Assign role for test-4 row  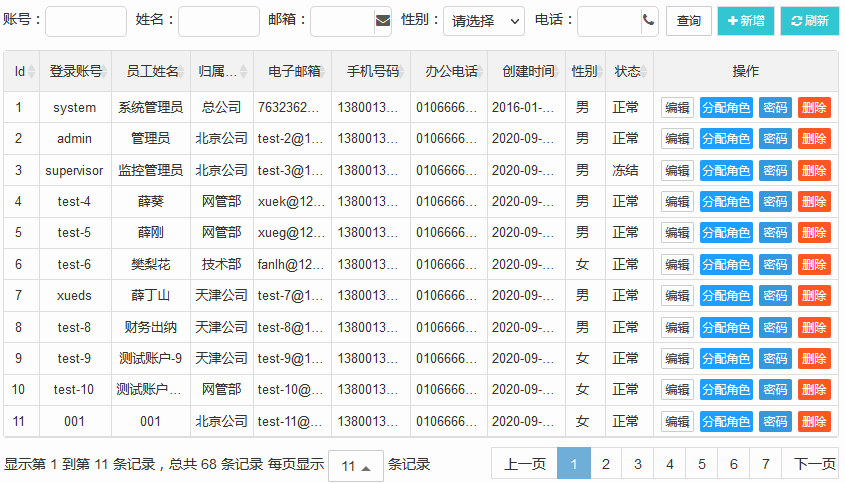tap(726, 202)
